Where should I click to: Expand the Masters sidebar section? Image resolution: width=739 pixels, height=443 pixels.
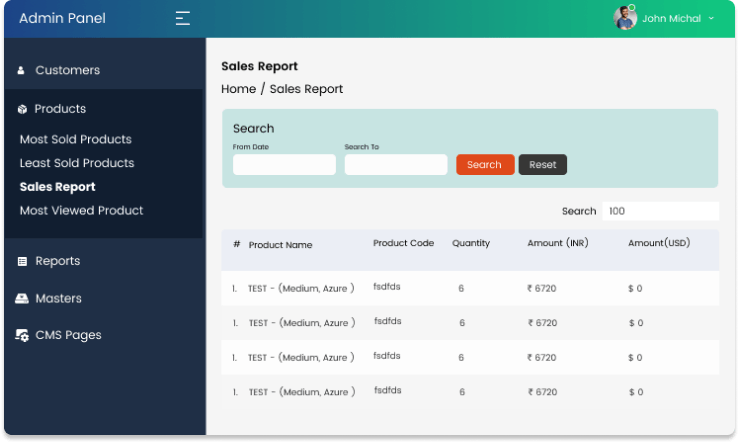pos(58,299)
